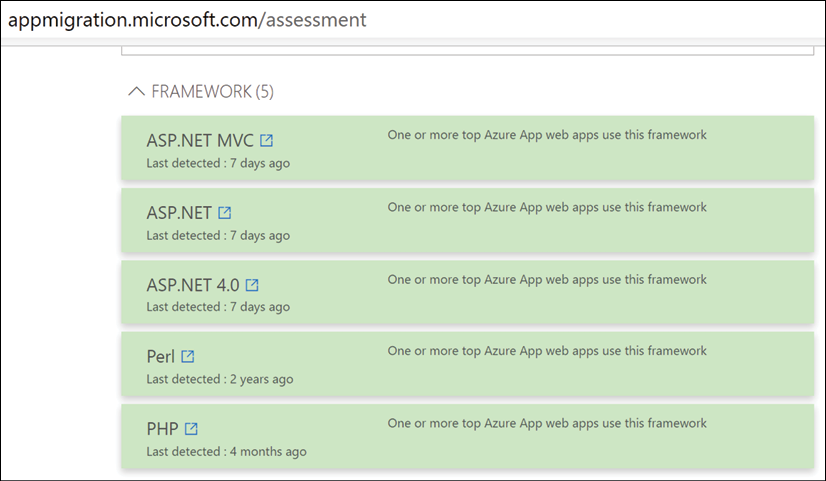Image resolution: width=826 pixels, height=481 pixels.
Task: Select the Perl card's Azure App description
Action: pos(547,351)
